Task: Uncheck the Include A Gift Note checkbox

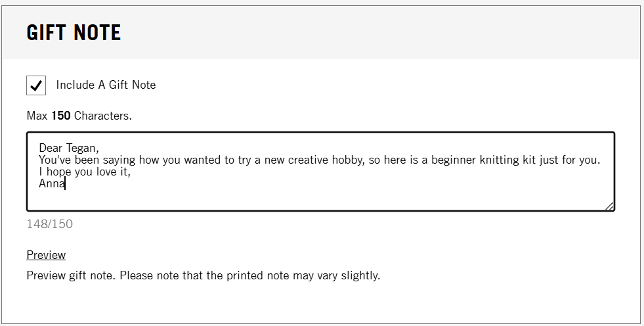Action: click(x=36, y=85)
